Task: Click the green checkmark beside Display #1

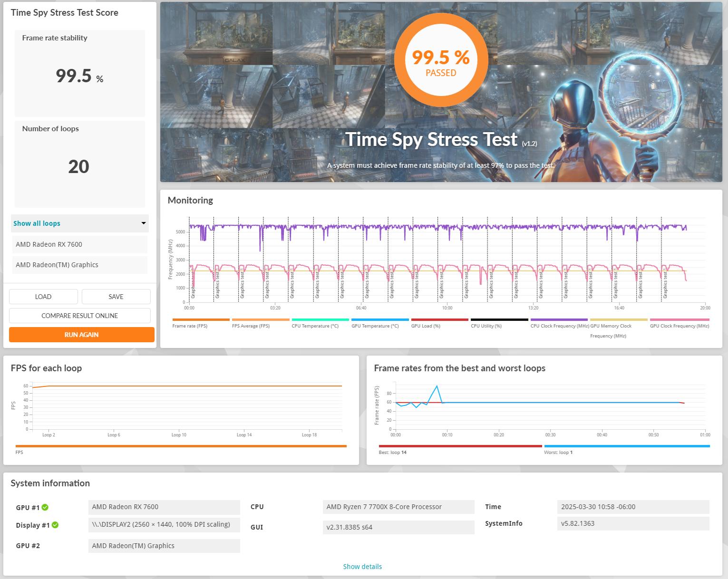Action: [x=55, y=525]
